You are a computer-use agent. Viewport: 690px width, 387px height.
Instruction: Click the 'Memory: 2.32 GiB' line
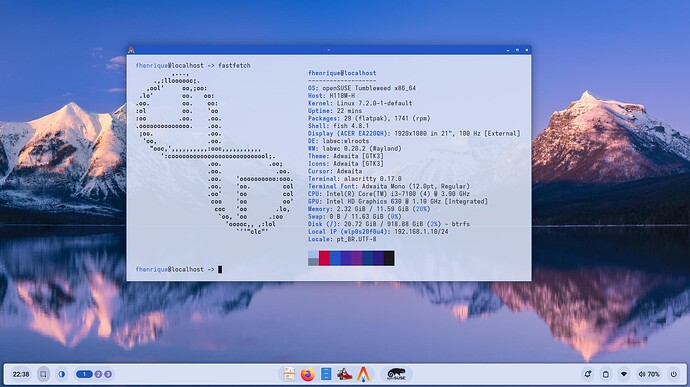(369, 209)
